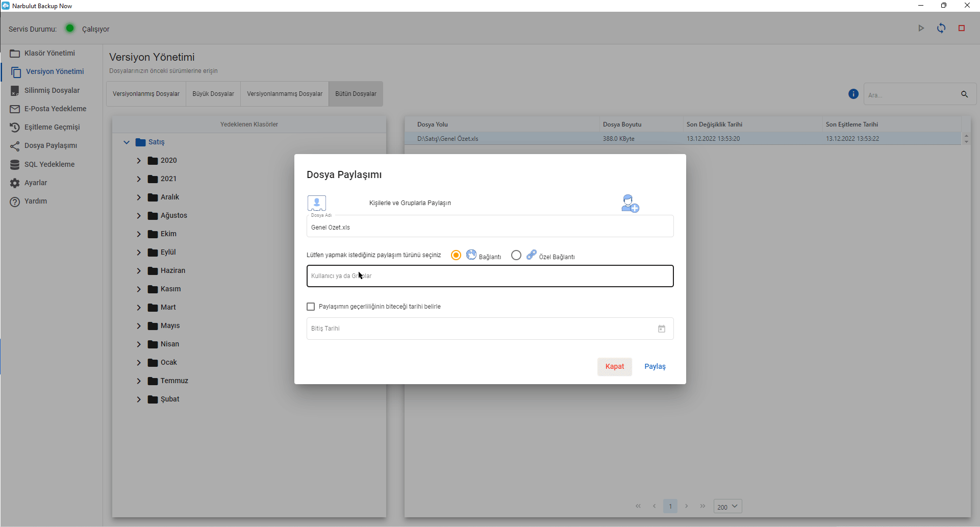Open SQL Yedekleme from sidebar
This screenshot has width=980, height=527.
(49, 164)
